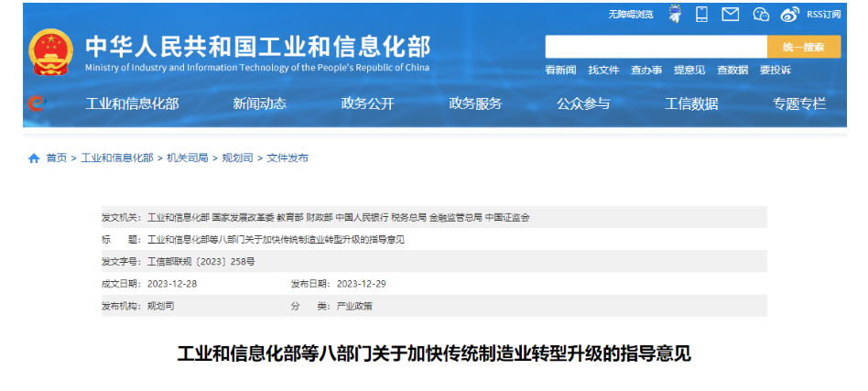Click the national emblem logo
The width and height of the screenshot is (868, 391).
51,53
